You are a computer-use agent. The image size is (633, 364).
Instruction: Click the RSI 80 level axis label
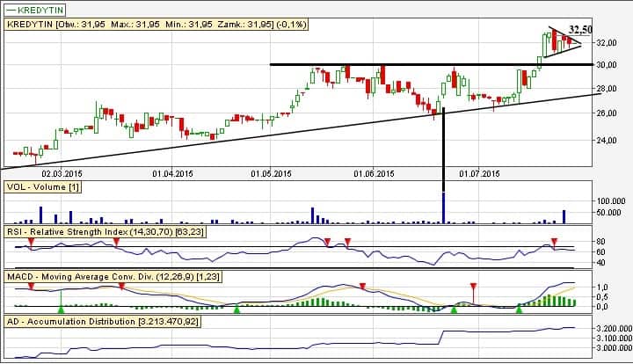coord(601,240)
